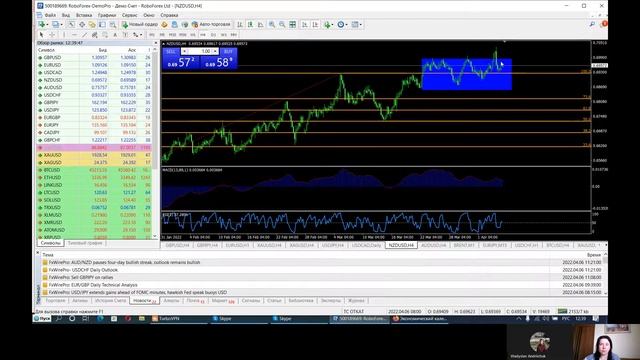Zoom out on the chart
Image resolution: width=640 pixels, height=360 pixels.
pyautogui.click(x=282, y=24)
